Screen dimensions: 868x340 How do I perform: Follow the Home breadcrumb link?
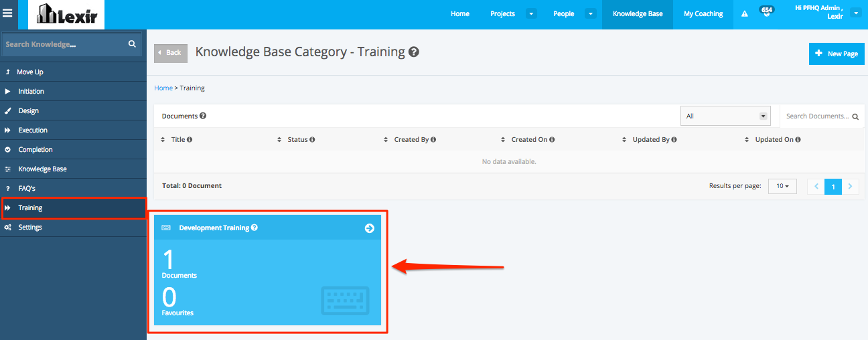[x=163, y=88]
